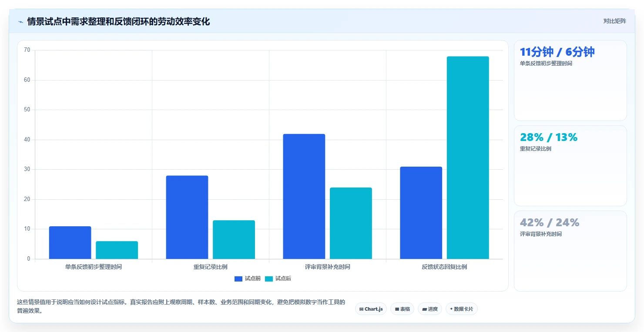Click the panel title 情景试点中需求整理和反馈闭环的劳动效率变化
The width and height of the screenshot is (644, 332).
tap(118, 21)
